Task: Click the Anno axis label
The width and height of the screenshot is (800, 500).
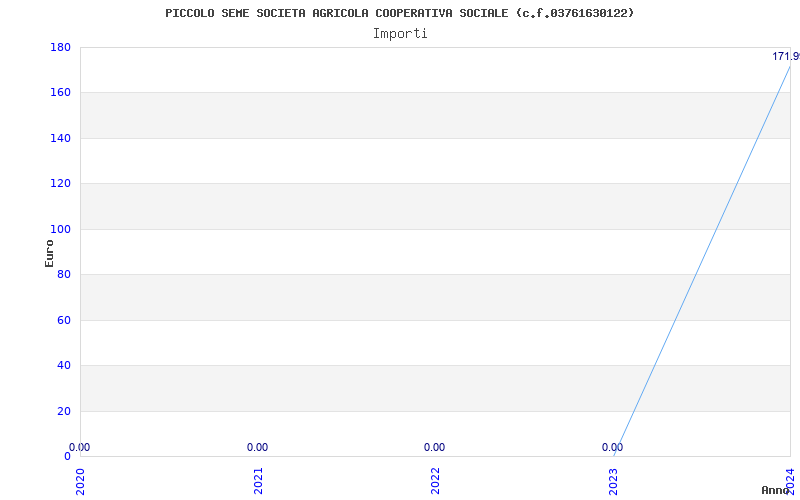Action: point(776,490)
